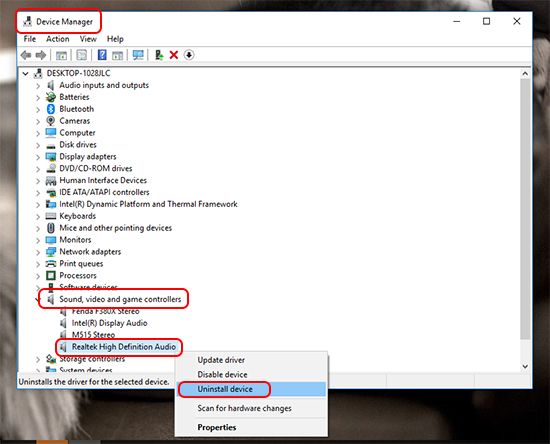The width and height of the screenshot is (550, 444).
Task: Click the Disk drives icon
Action: pyautogui.click(x=51, y=145)
